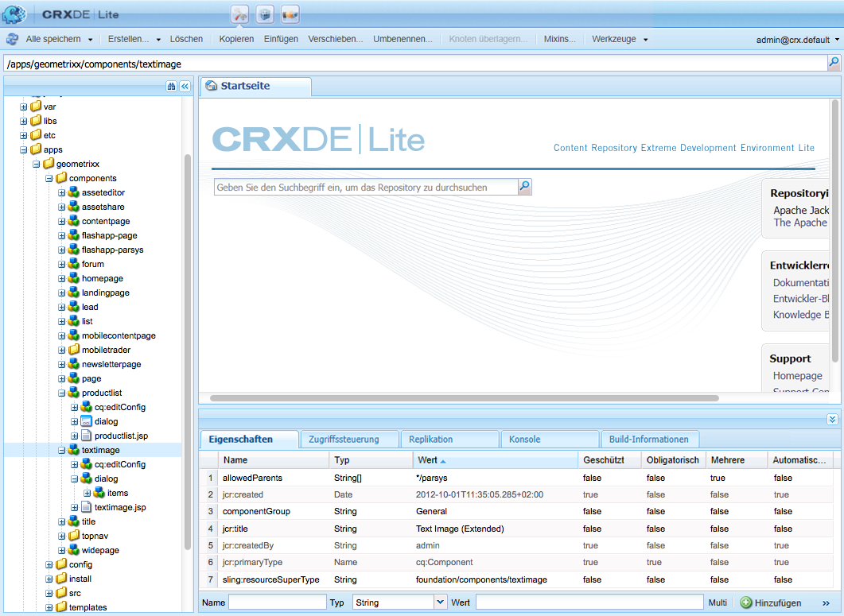Click the Einfügen toolbar button
This screenshot has height=616, width=844.
click(x=281, y=39)
